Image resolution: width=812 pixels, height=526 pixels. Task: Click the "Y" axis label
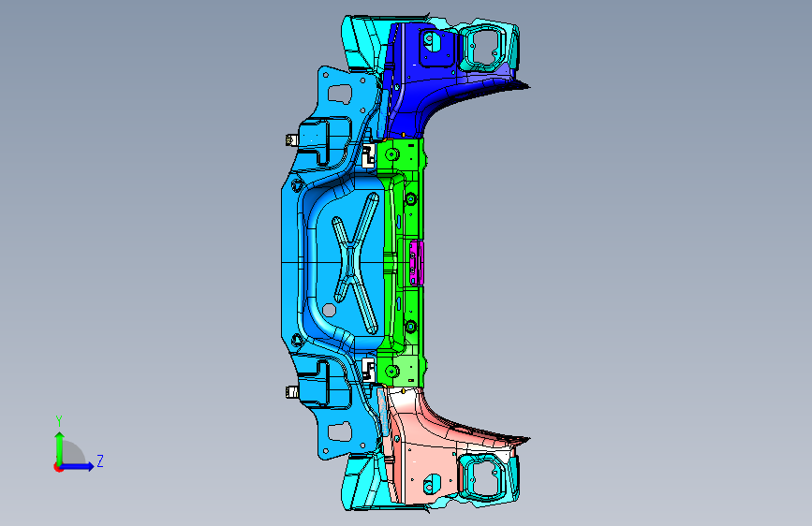(59, 421)
